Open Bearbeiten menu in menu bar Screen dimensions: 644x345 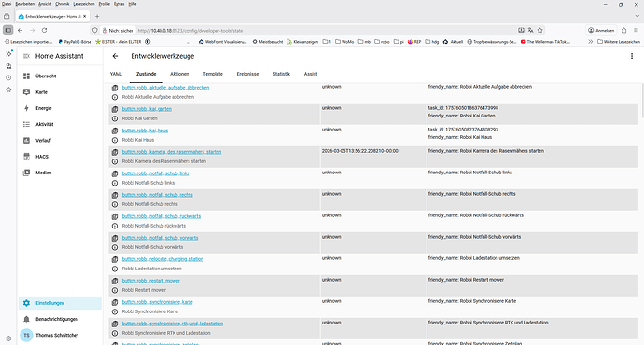tap(24, 4)
